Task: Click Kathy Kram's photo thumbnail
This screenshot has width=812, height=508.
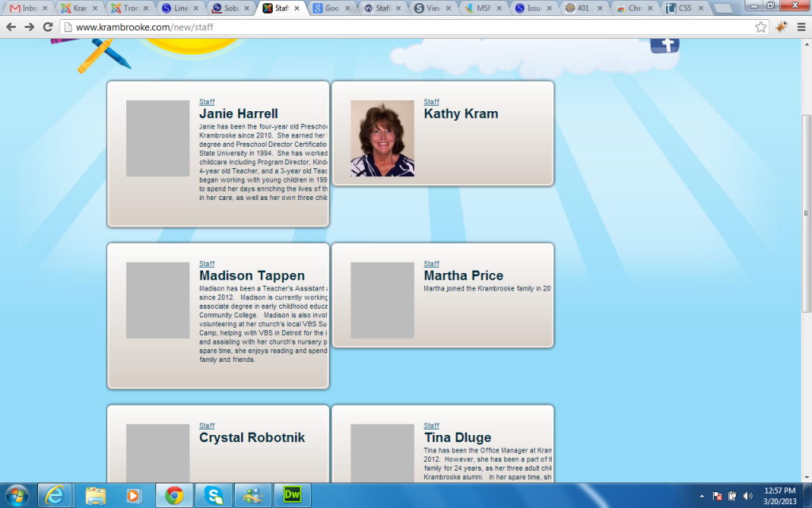Action: [x=382, y=138]
